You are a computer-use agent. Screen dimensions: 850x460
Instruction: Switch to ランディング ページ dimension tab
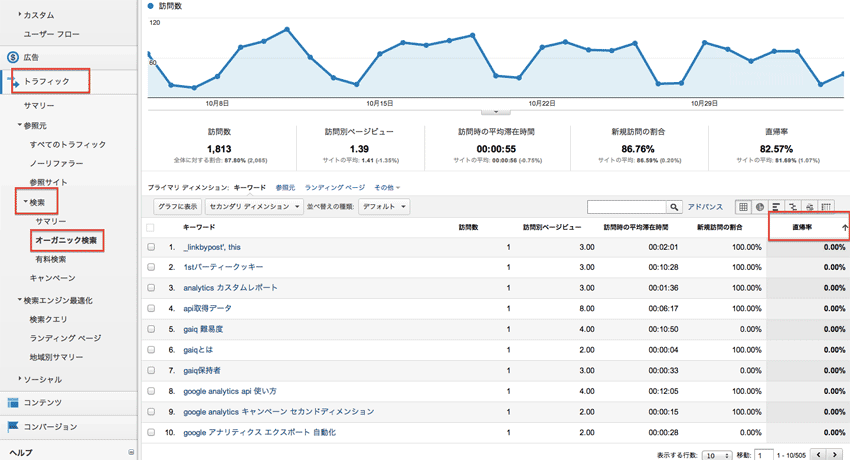(335, 187)
